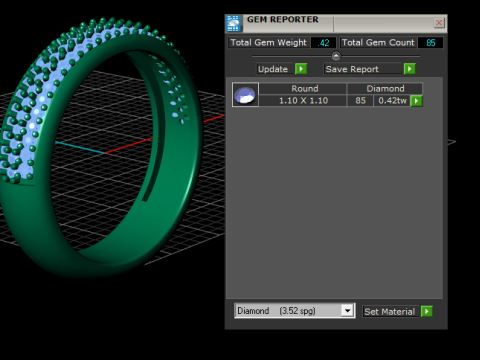Click the GEM REPORTER title text

point(283,19)
